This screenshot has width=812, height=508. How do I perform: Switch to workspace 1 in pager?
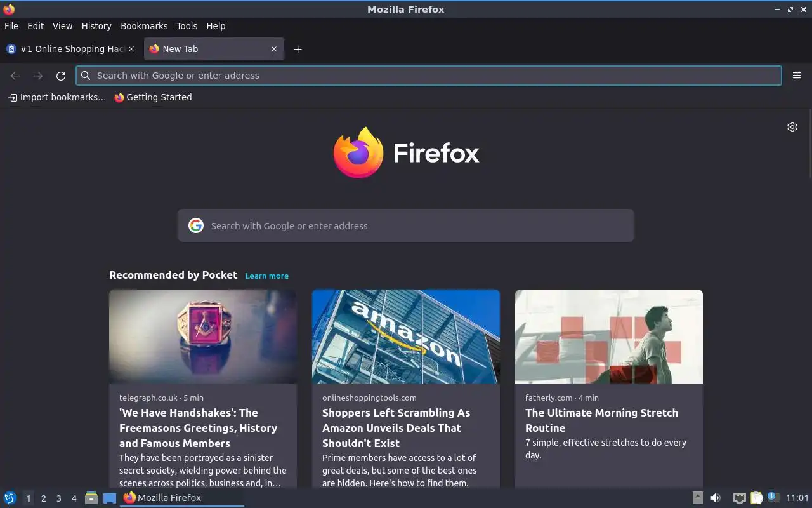(28, 498)
